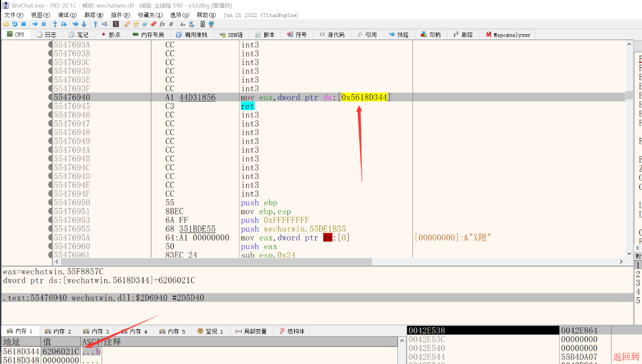Click dump value cell 6206021C

(x=61, y=352)
